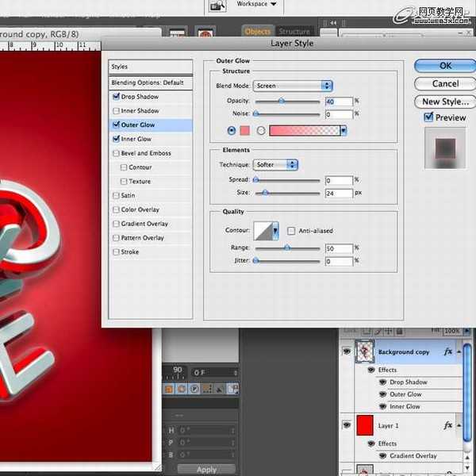Image resolution: width=476 pixels, height=476 pixels.
Task: Uncheck the Preview checkbox
Action: (428, 117)
